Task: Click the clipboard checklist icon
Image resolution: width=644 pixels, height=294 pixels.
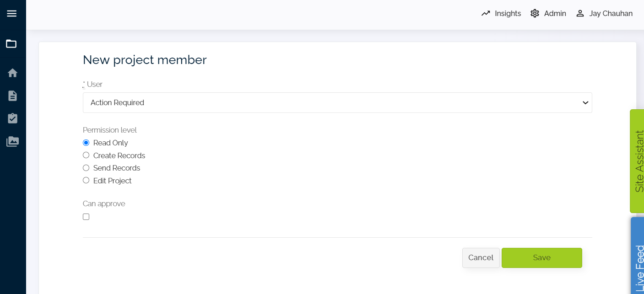Action: click(x=12, y=118)
